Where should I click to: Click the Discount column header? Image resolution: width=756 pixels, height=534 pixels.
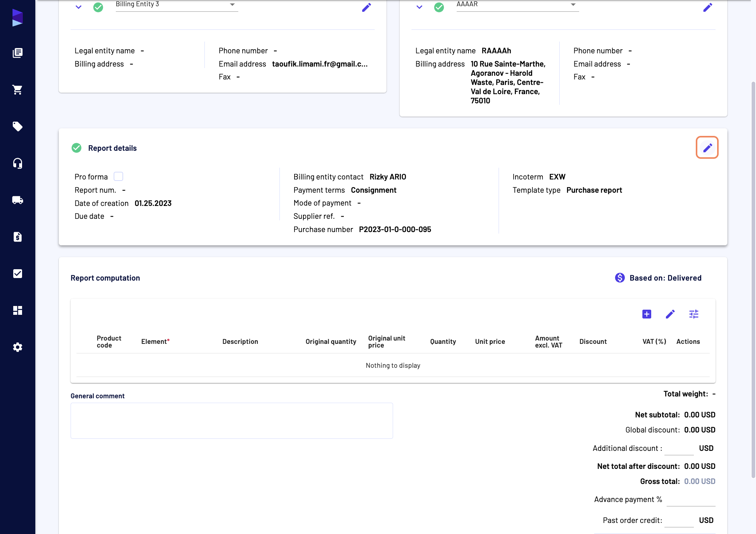[593, 342]
